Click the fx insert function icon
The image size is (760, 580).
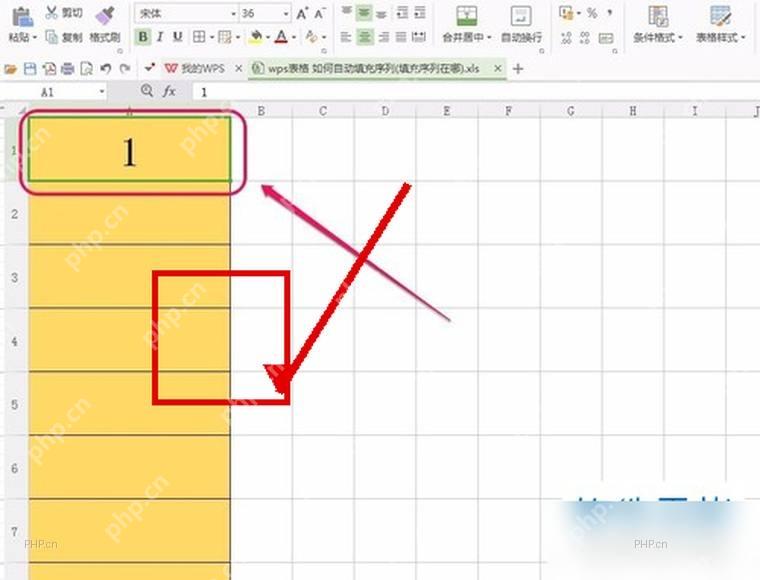pyautogui.click(x=169, y=91)
